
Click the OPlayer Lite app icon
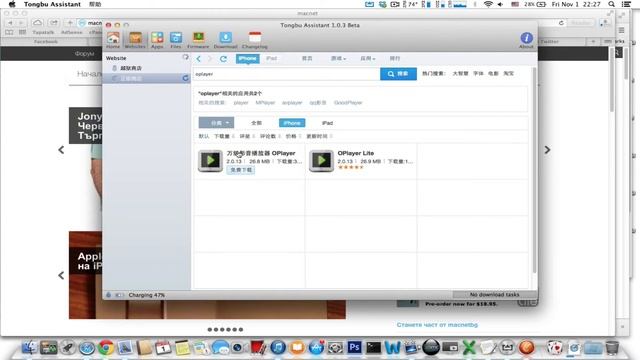pos(321,161)
